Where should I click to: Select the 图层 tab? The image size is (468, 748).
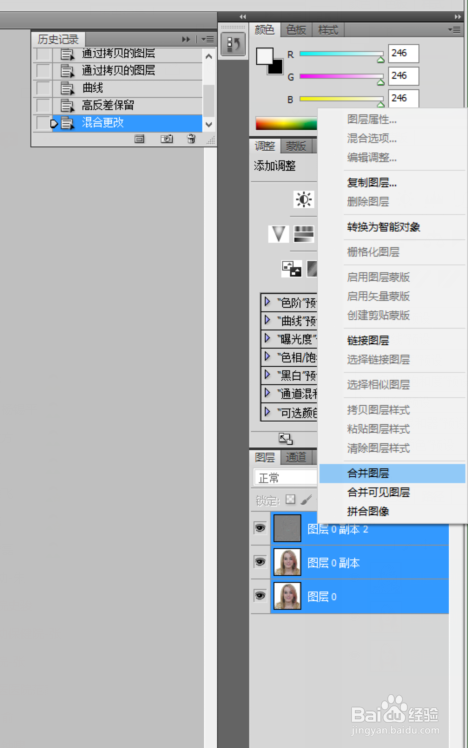point(265,457)
